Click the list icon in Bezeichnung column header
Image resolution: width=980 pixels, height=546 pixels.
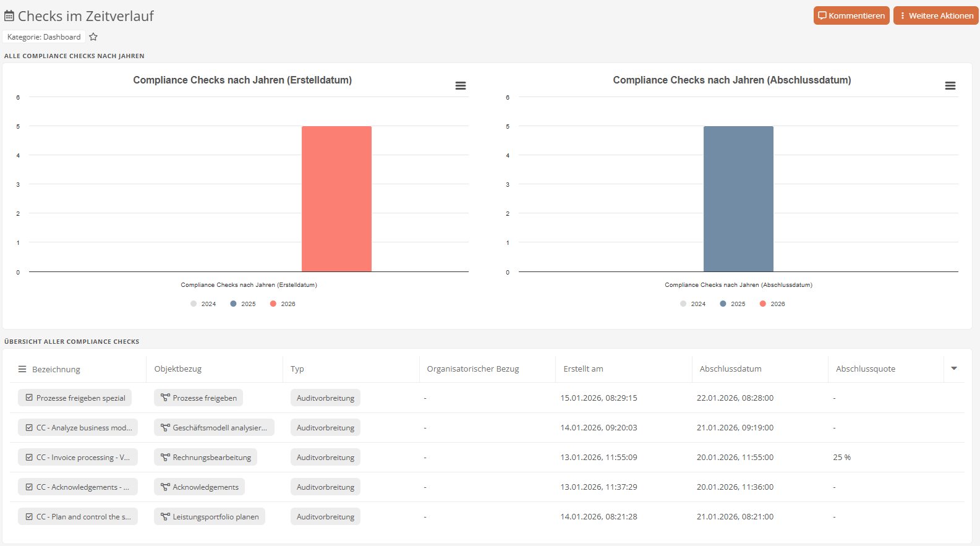point(22,369)
